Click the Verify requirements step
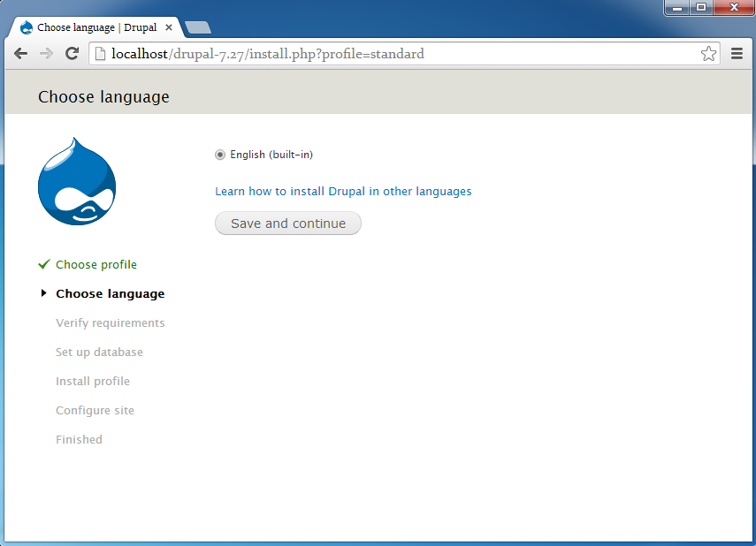Viewport: 756px width, 546px height. [110, 322]
